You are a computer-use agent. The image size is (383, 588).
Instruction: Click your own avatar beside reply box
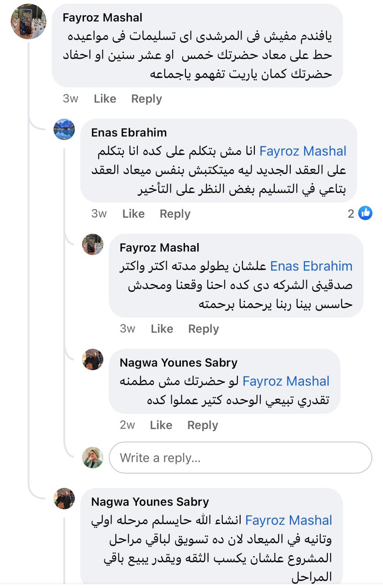92,458
